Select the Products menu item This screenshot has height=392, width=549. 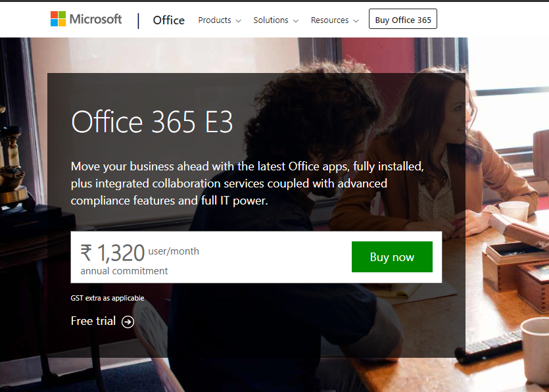tap(214, 20)
